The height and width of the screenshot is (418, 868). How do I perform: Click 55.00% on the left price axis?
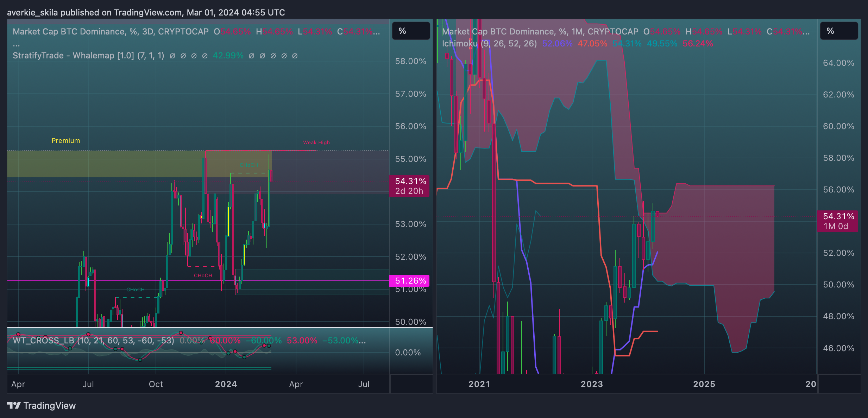click(410, 159)
